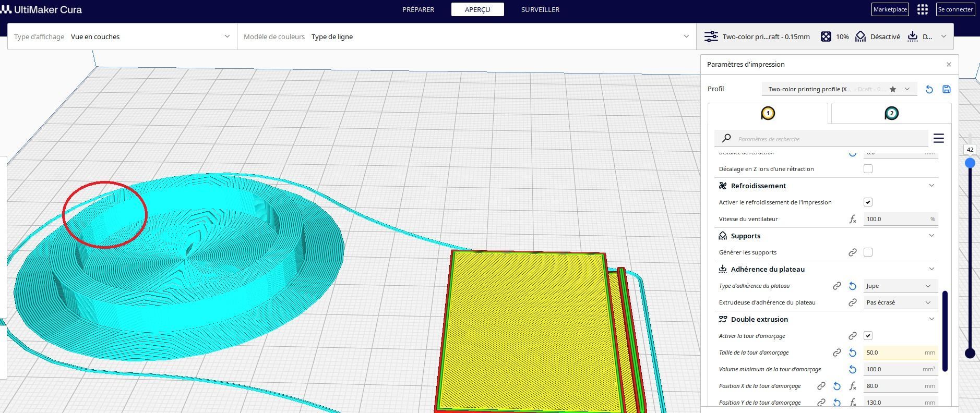Open the settings visibility hamburger menu

tap(939, 138)
